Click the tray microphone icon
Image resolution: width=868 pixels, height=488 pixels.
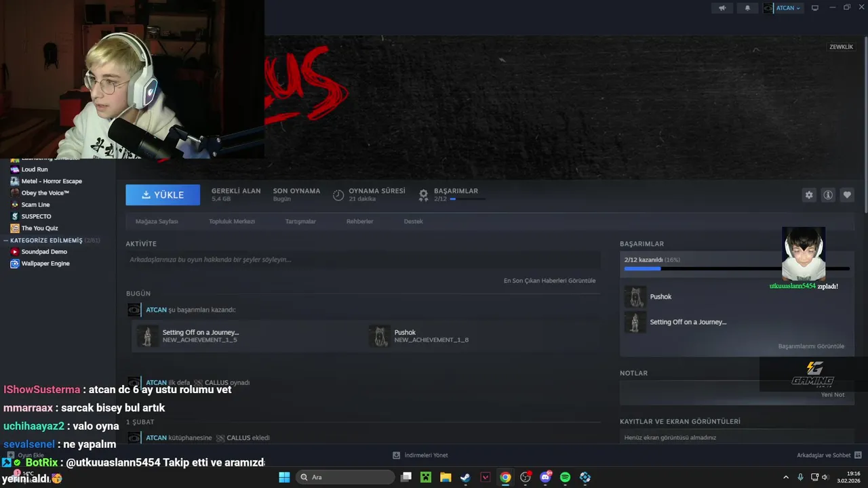801,477
